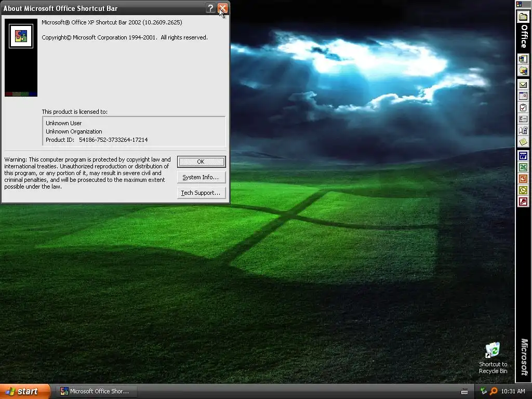Click the Product ID 54186-752-3733264-17214 text

click(97, 140)
